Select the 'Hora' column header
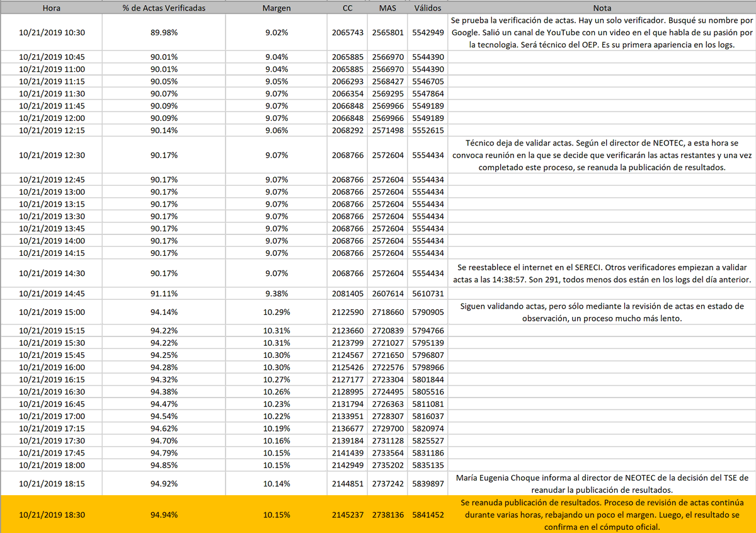Viewport: 756px width, 533px height. point(51,8)
